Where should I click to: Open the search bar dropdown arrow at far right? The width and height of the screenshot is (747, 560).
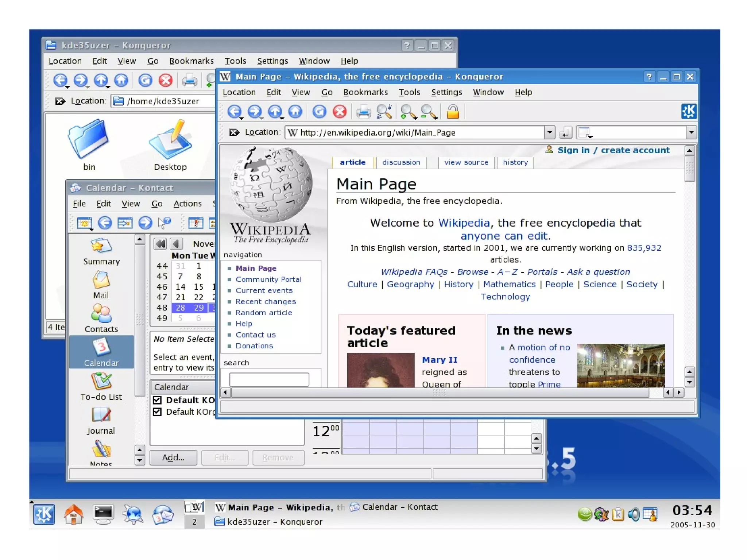click(x=691, y=132)
